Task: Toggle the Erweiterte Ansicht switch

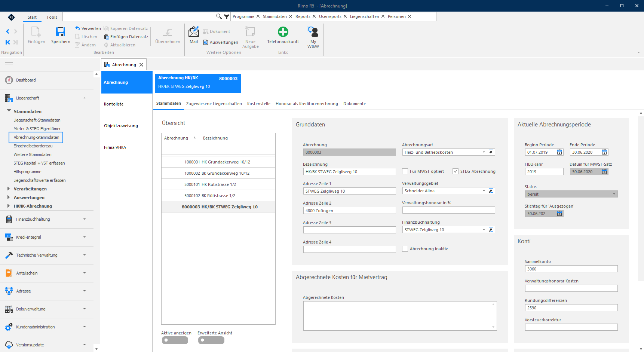Action: click(x=211, y=340)
